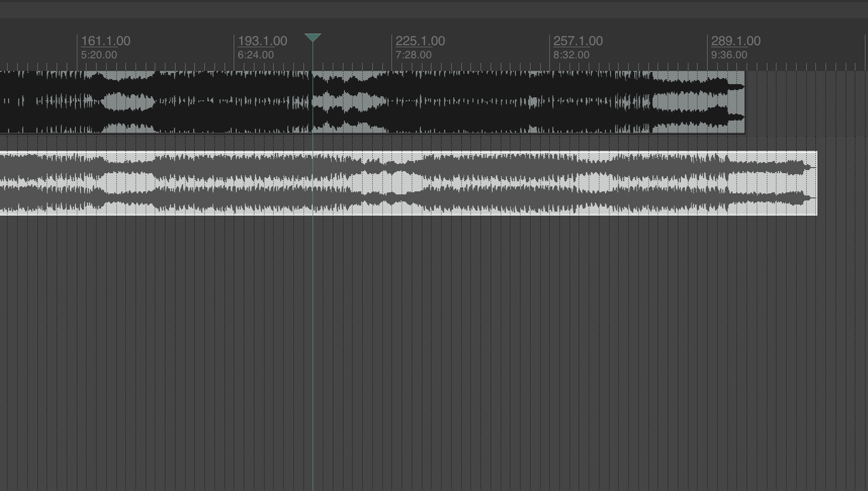Click ruler position 257.1.00
Viewport: 868px width, 491px height.
(x=578, y=41)
